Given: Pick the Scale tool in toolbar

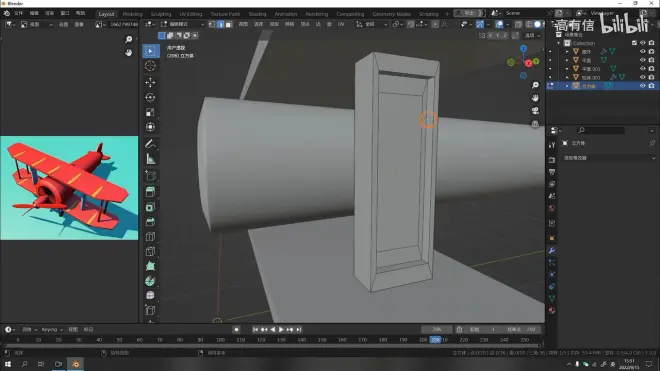Looking at the screenshot, I should (150, 112).
